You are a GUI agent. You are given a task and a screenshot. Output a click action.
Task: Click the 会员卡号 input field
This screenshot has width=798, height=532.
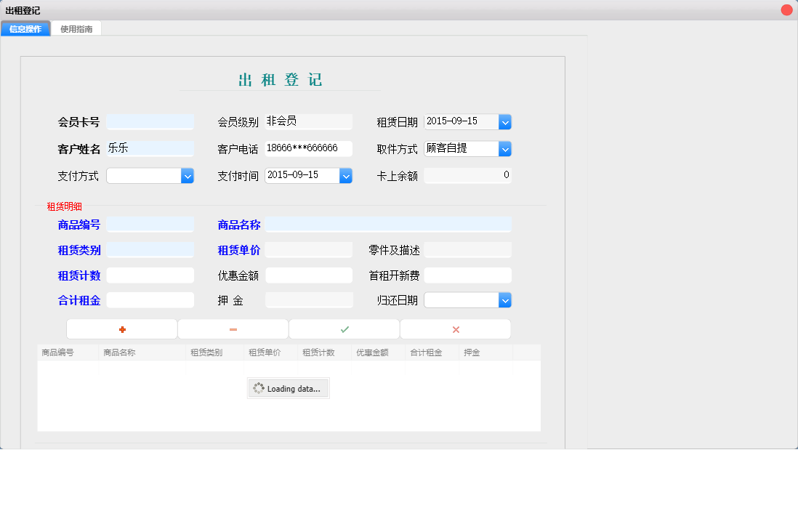150,121
